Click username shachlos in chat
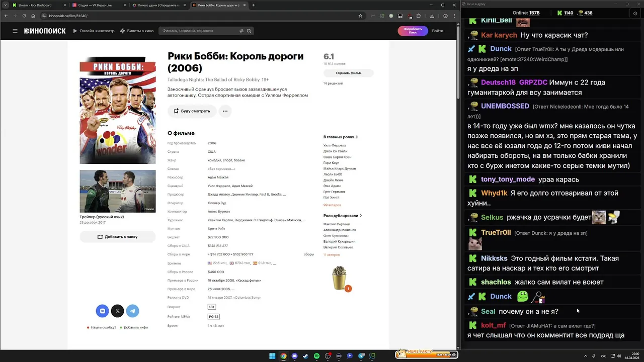This screenshot has width=644, height=362. click(496, 282)
